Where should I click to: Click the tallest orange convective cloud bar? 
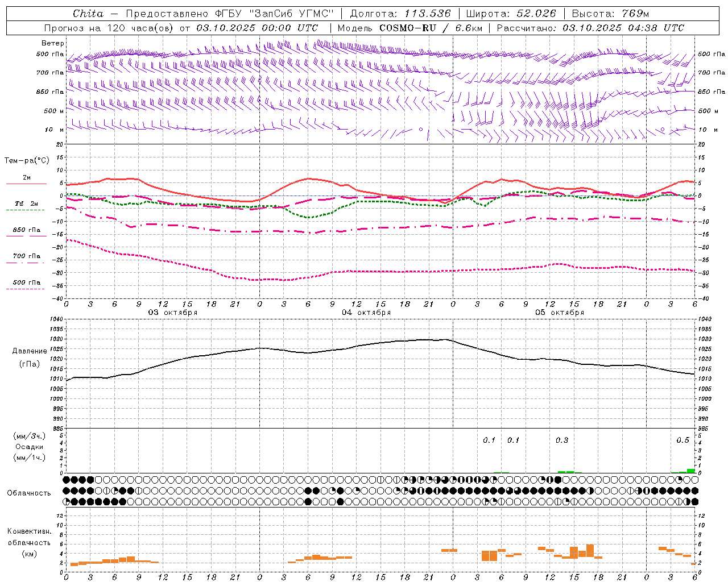pos(590,551)
